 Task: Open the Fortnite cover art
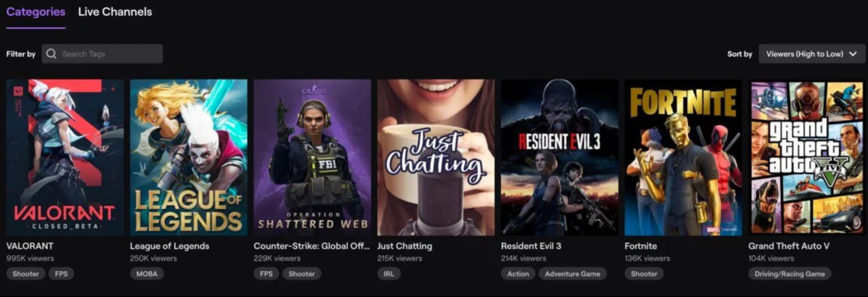coord(683,157)
